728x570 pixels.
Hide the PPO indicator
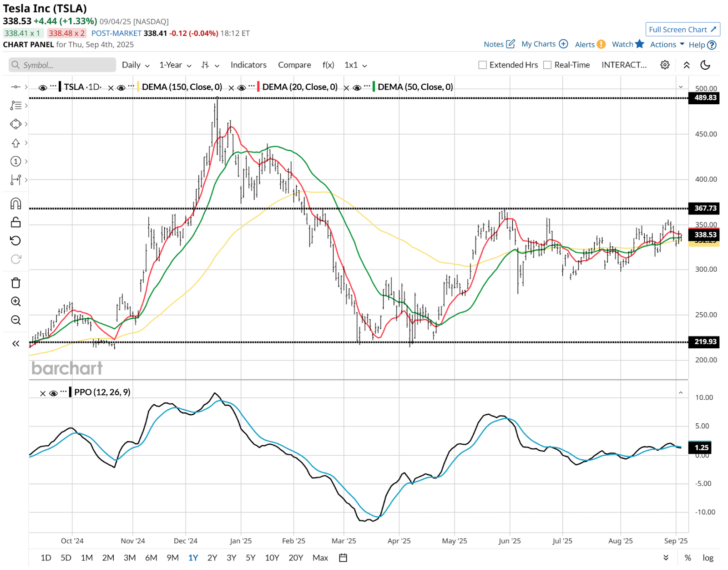pyautogui.click(x=53, y=393)
